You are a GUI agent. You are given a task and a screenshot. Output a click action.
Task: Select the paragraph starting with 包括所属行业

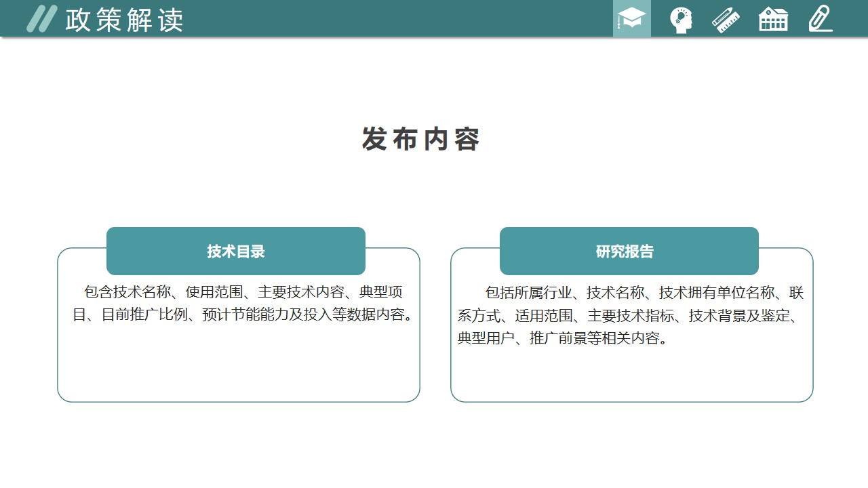(630, 315)
